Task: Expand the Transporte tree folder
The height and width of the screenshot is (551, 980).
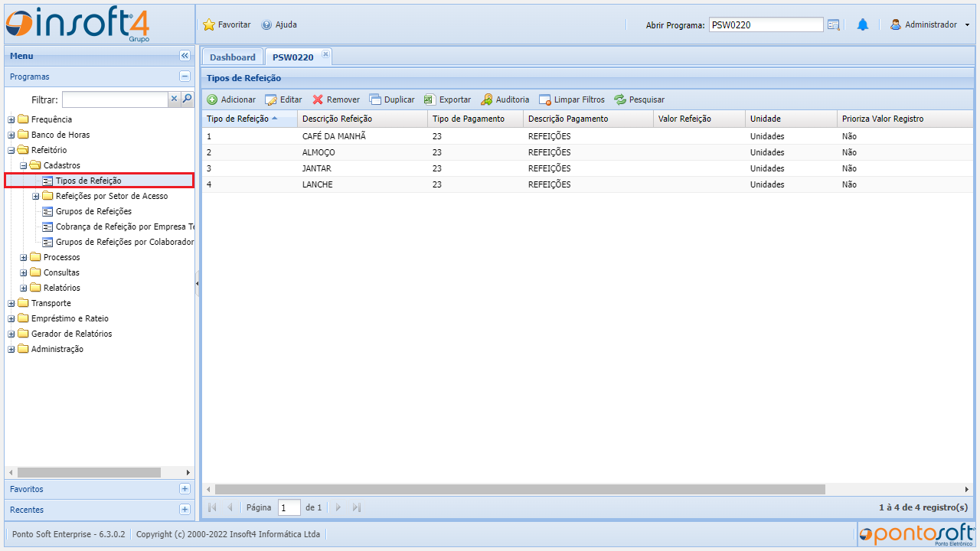Action: point(11,303)
